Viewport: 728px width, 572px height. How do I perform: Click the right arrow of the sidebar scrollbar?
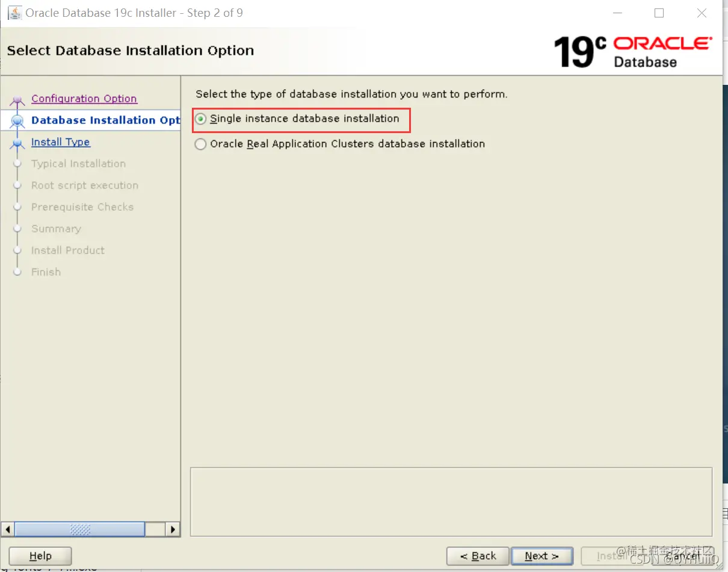[x=173, y=530]
